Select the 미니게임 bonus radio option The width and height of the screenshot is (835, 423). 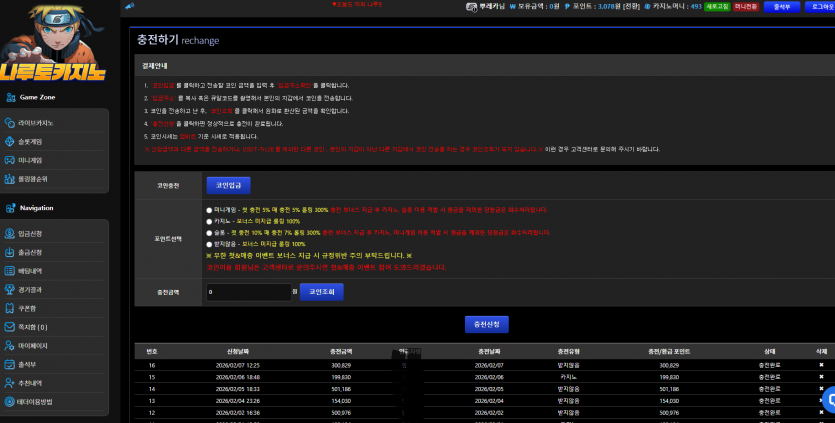pos(209,210)
